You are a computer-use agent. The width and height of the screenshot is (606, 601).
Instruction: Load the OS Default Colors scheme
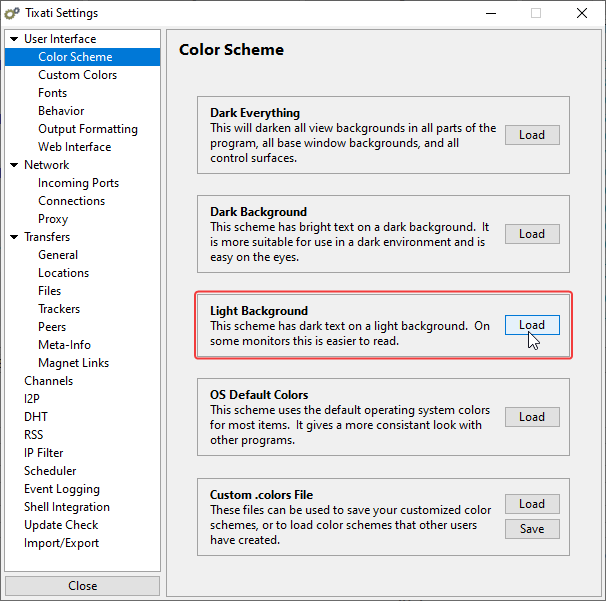531,417
